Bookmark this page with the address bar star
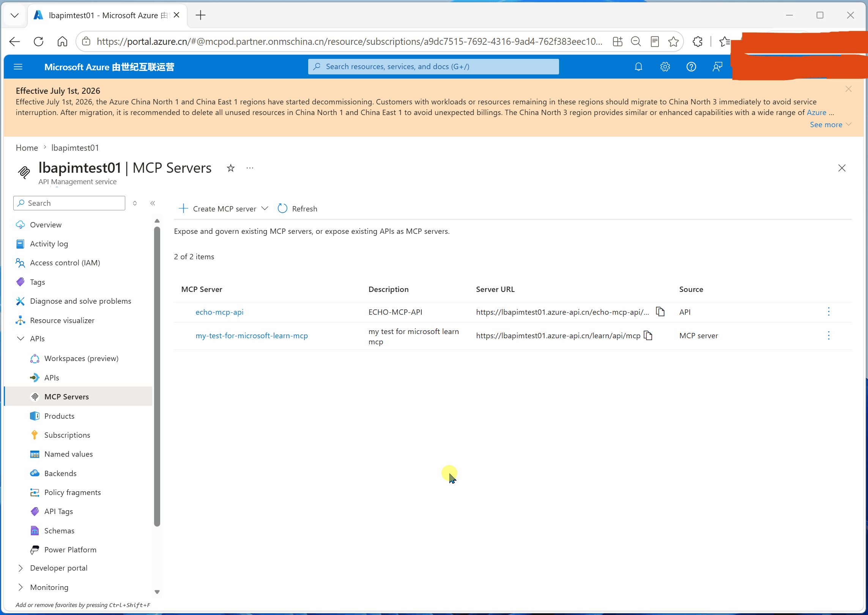This screenshot has width=868, height=615. pyautogui.click(x=674, y=41)
